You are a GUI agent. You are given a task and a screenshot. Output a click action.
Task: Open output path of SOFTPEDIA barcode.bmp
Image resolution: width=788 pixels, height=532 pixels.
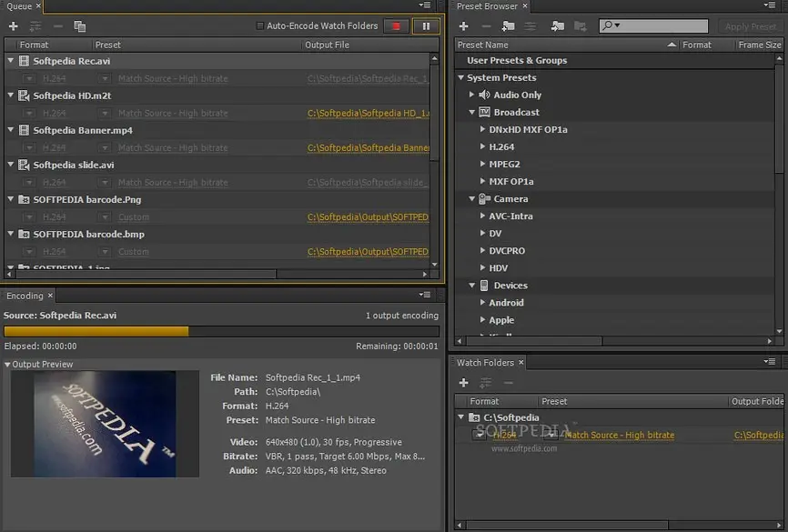[369, 252]
